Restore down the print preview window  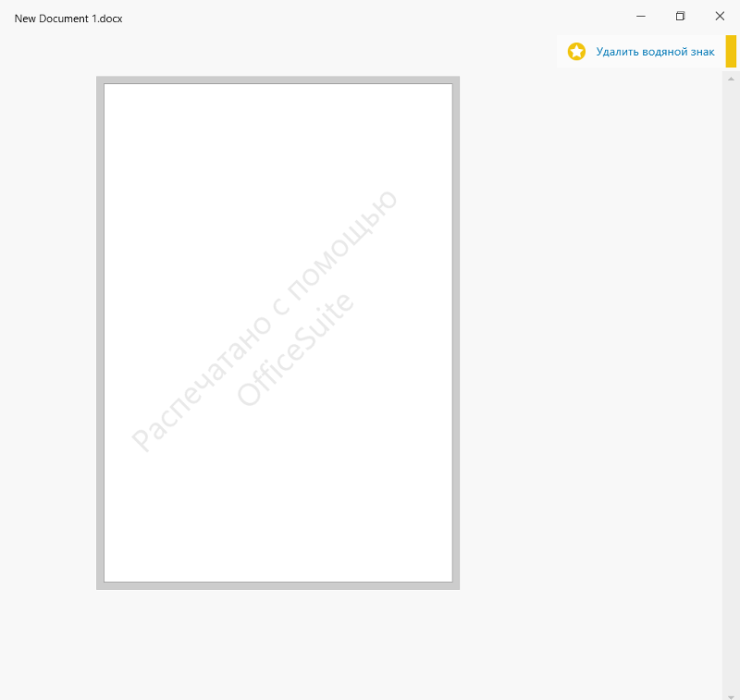680,17
